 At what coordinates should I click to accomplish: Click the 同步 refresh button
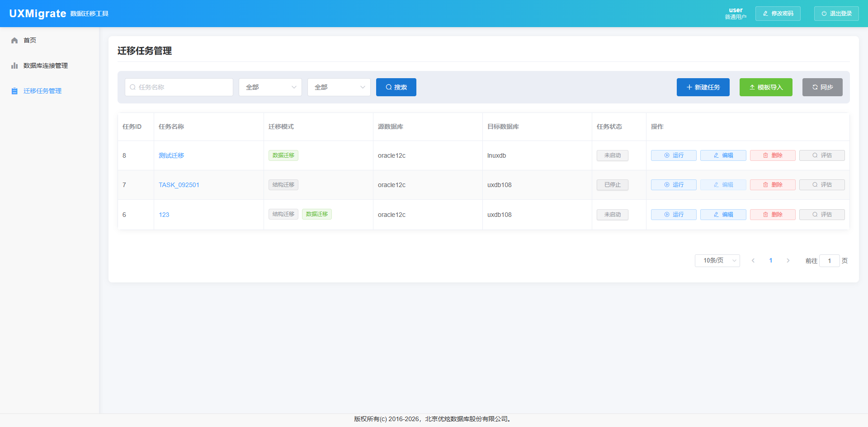[x=822, y=87]
